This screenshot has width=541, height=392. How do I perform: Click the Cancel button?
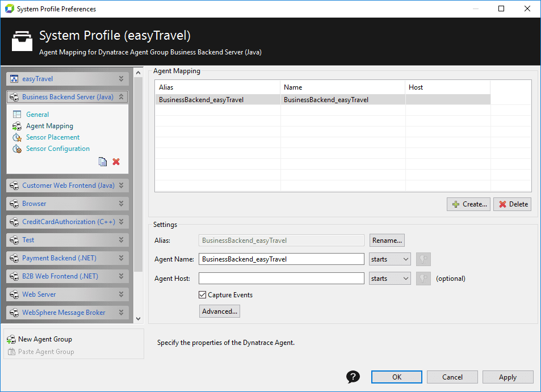pos(452,377)
